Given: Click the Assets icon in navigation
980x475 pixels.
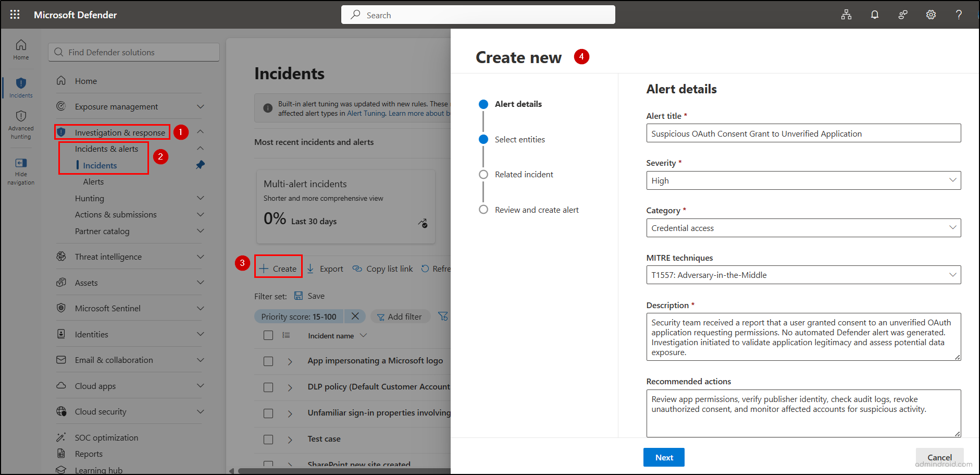Looking at the screenshot, I should coord(61,283).
